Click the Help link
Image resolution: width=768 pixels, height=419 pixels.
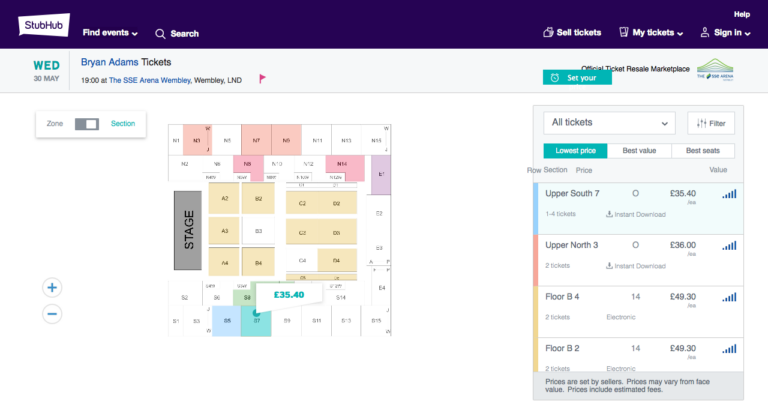(742, 14)
